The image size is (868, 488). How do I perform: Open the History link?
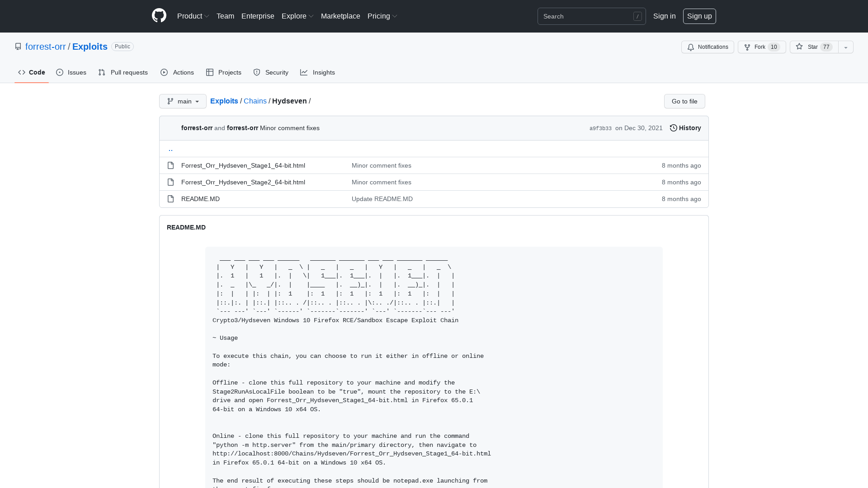pos(685,128)
